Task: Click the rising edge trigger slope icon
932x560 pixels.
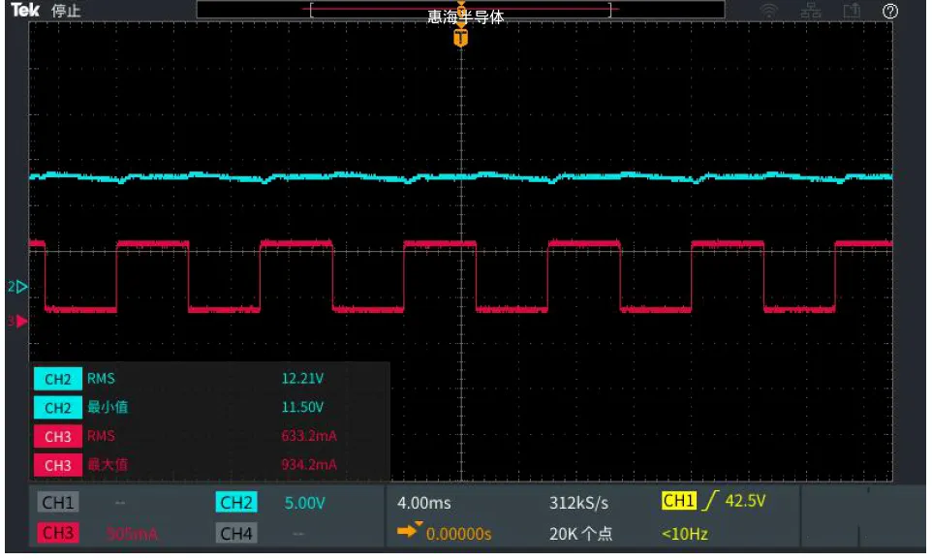Action: (x=713, y=501)
